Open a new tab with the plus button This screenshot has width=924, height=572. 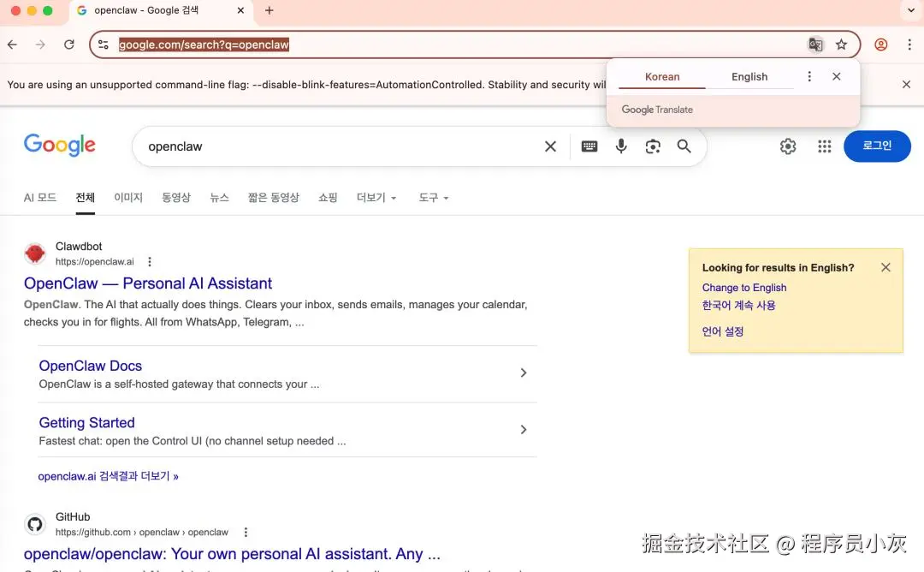click(x=269, y=10)
